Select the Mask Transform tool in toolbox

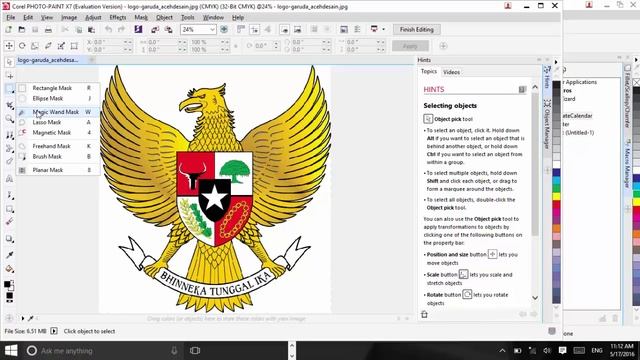coord(9,76)
